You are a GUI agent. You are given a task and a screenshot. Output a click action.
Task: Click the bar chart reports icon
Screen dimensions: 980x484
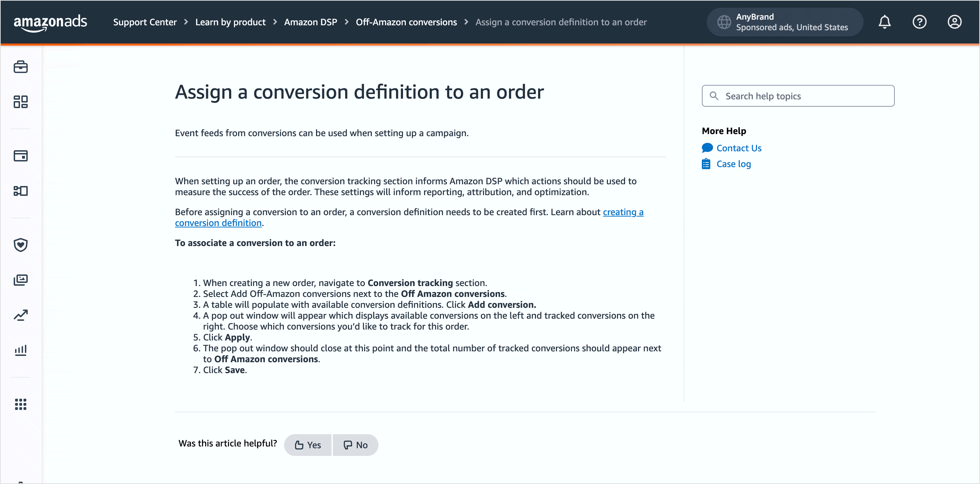[21, 350]
